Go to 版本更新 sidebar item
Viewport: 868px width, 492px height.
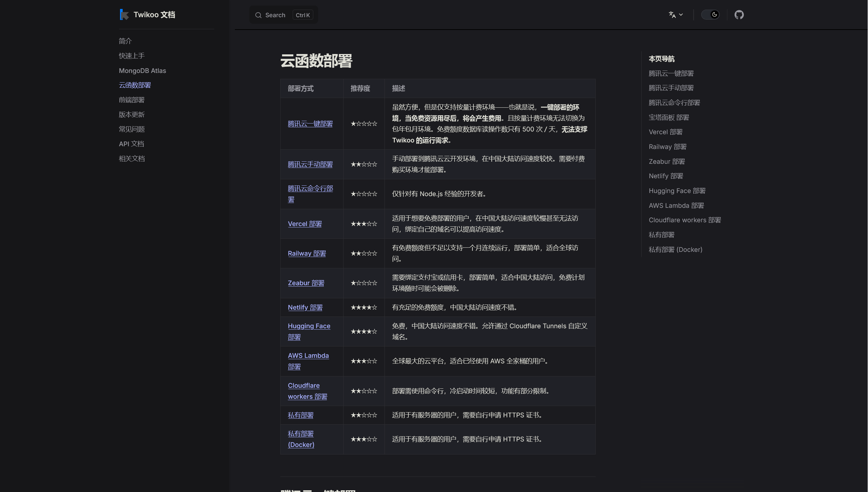pos(132,115)
